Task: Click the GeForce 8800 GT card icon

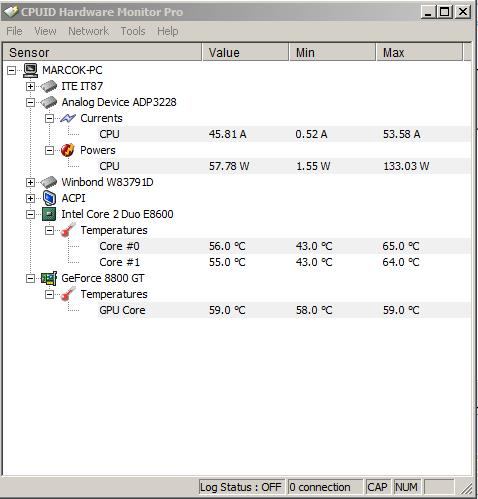Action: (x=49, y=278)
